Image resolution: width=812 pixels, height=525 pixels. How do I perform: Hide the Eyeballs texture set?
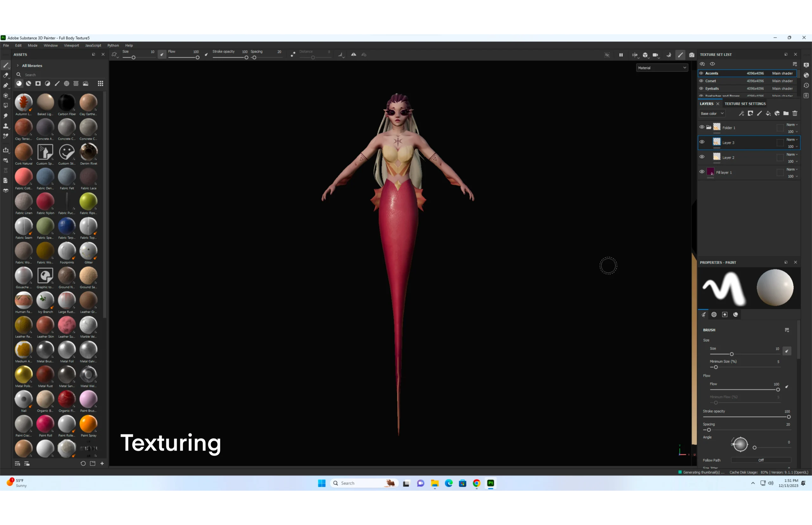[702, 89]
